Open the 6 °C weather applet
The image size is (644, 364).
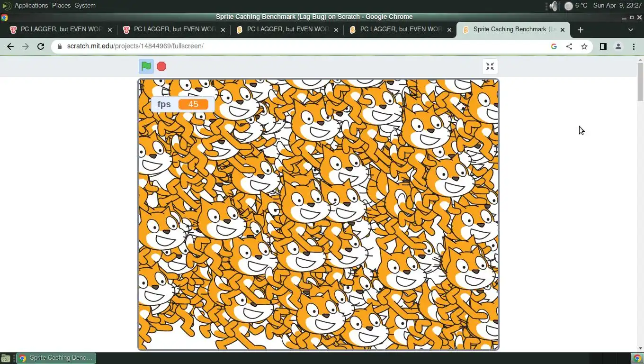(x=576, y=6)
